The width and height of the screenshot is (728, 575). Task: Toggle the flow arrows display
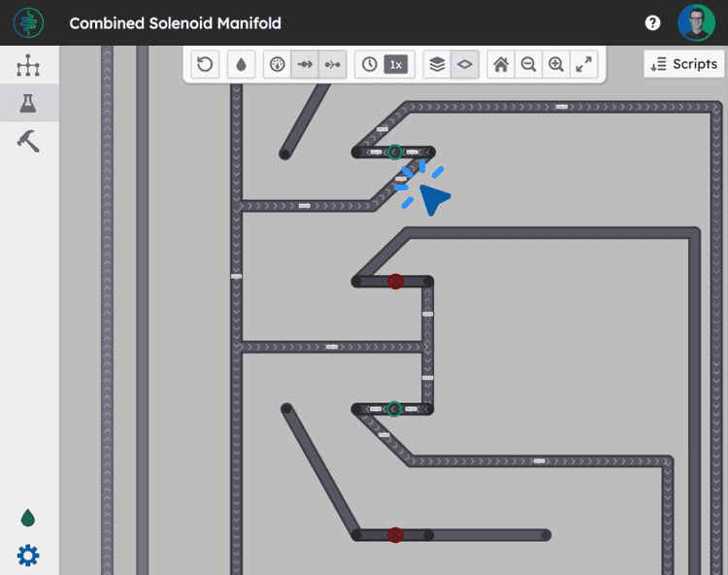click(x=305, y=65)
